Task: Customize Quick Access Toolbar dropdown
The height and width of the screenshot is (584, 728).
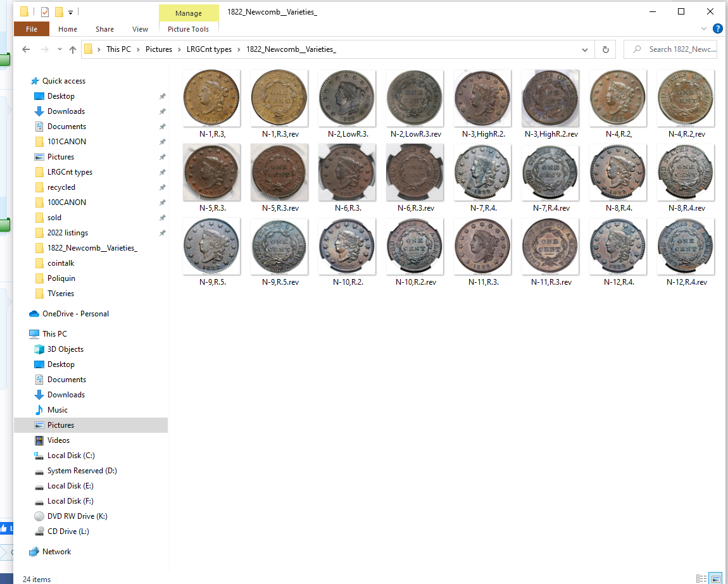Action: pyautogui.click(x=70, y=12)
